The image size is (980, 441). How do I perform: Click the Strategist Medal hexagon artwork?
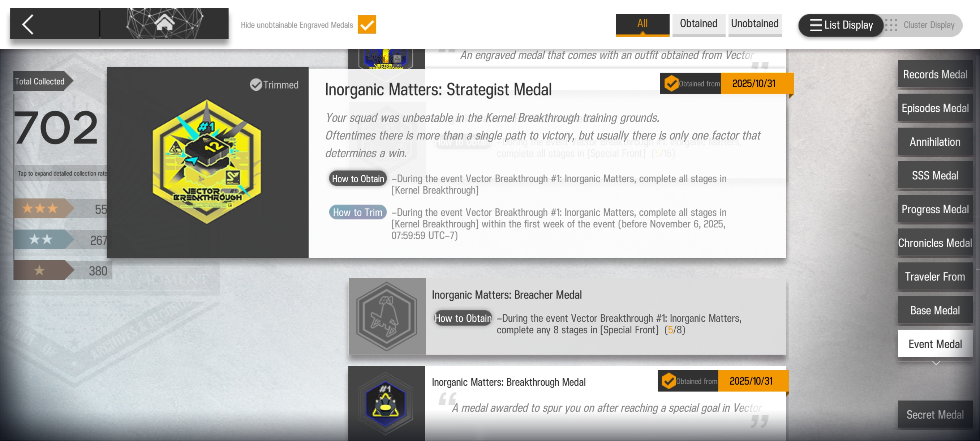tap(207, 161)
